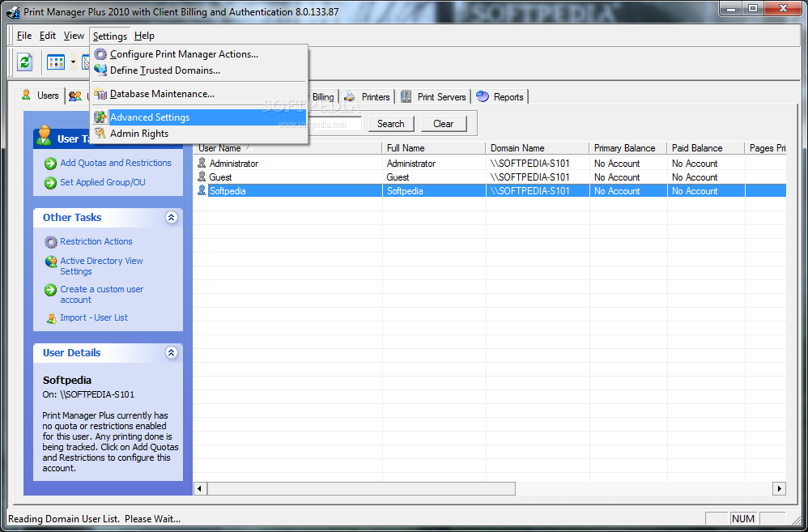
Task: Switch to the Print Servers tab
Action: click(433, 96)
